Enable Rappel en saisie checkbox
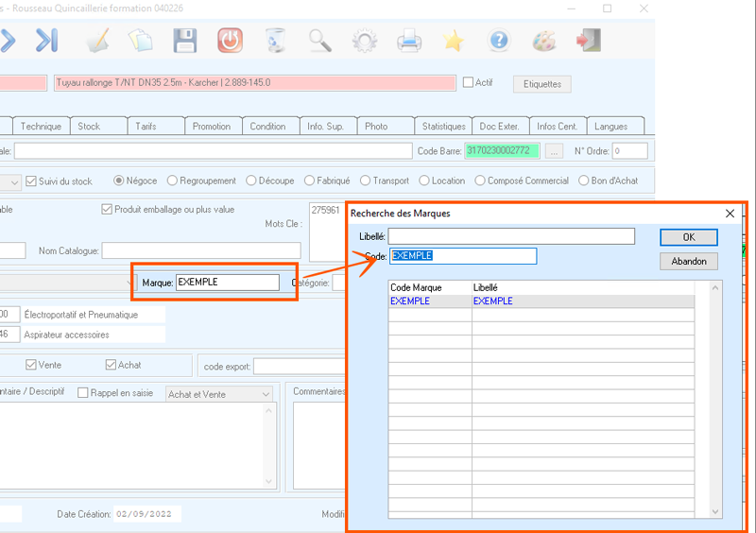Image resolution: width=756 pixels, height=533 pixels. click(x=83, y=392)
